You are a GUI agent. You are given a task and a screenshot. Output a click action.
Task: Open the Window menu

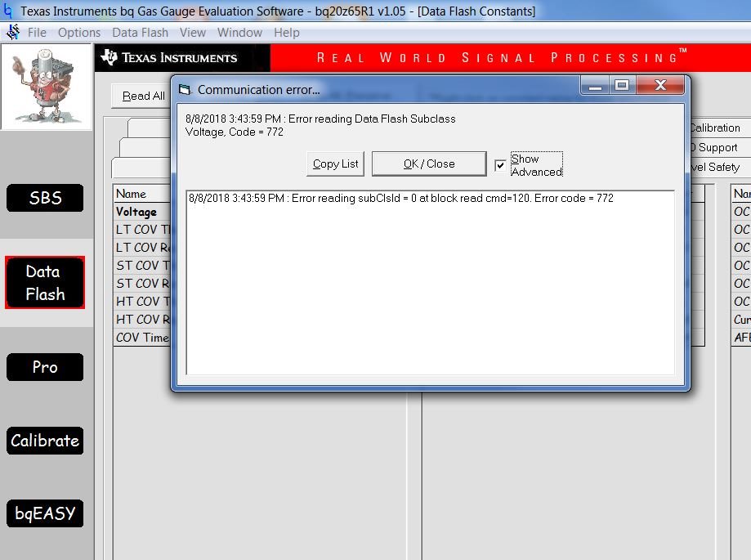pyautogui.click(x=239, y=33)
